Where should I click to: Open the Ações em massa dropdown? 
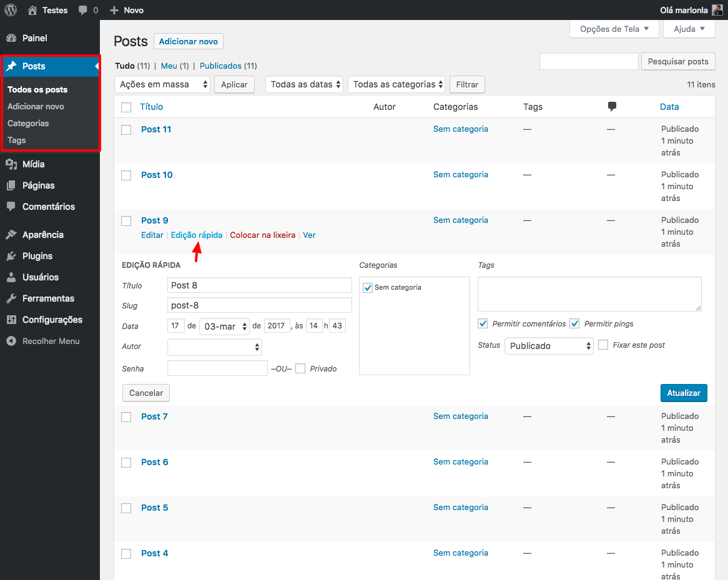(x=162, y=84)
